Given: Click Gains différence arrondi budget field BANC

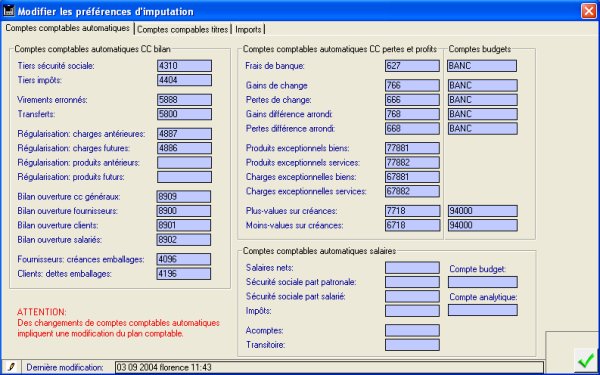Looking at the screenshot, I should click(483, 114).
